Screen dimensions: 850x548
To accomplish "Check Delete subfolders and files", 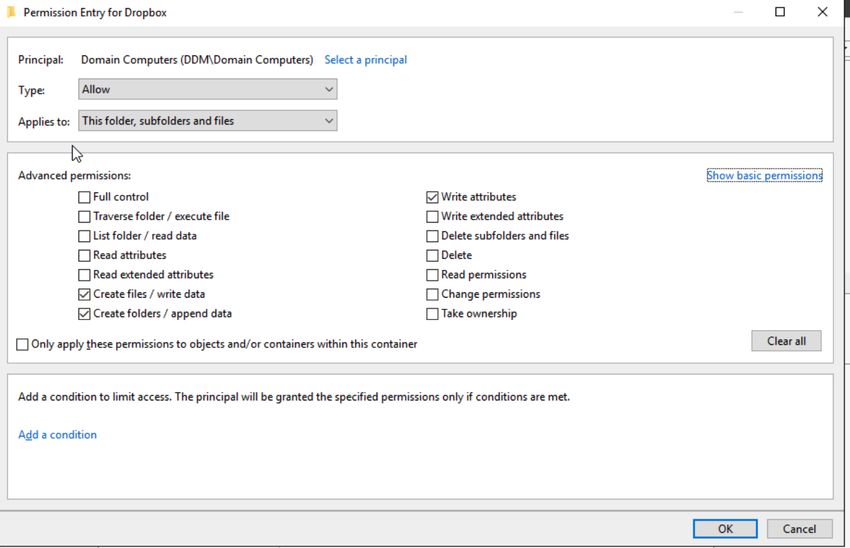I will coord(432,236).
